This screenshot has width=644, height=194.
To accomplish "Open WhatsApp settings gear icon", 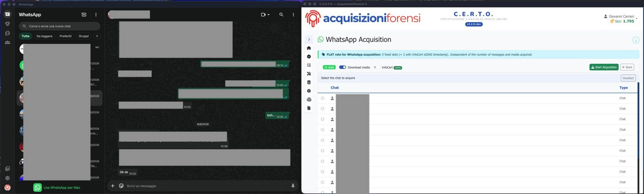I will [x=7, y=178].
